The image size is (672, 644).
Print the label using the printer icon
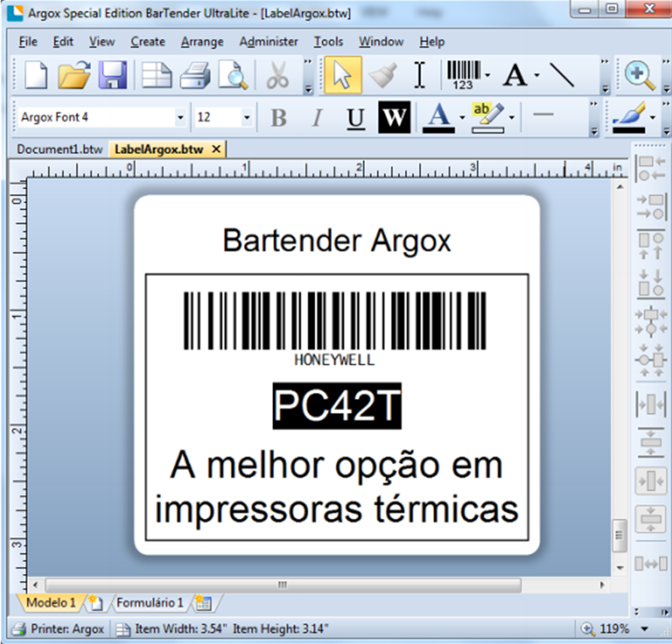point(195,75)
